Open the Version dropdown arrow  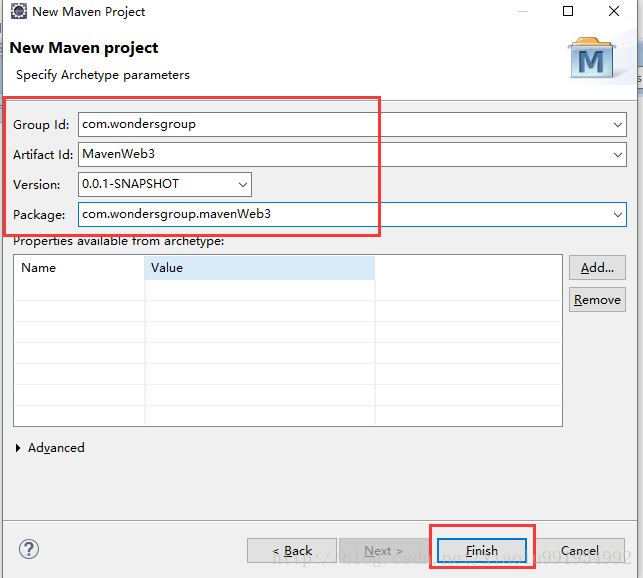coord(243,185)
